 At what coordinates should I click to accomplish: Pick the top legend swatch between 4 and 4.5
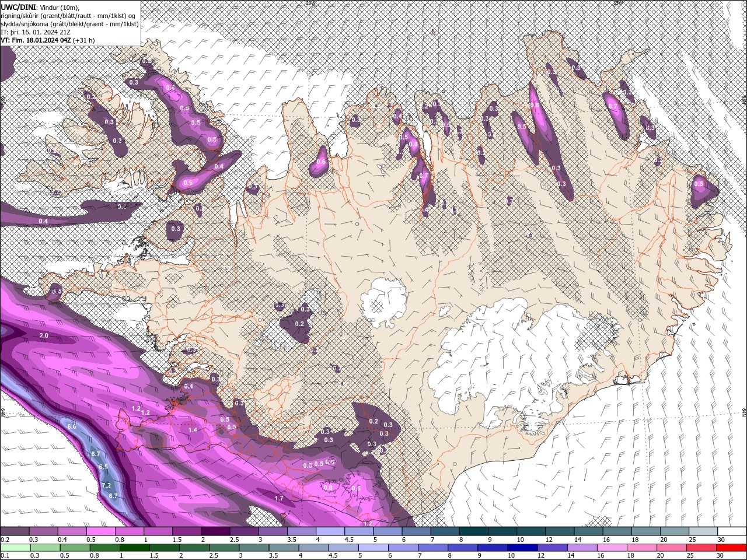(330, 531)
